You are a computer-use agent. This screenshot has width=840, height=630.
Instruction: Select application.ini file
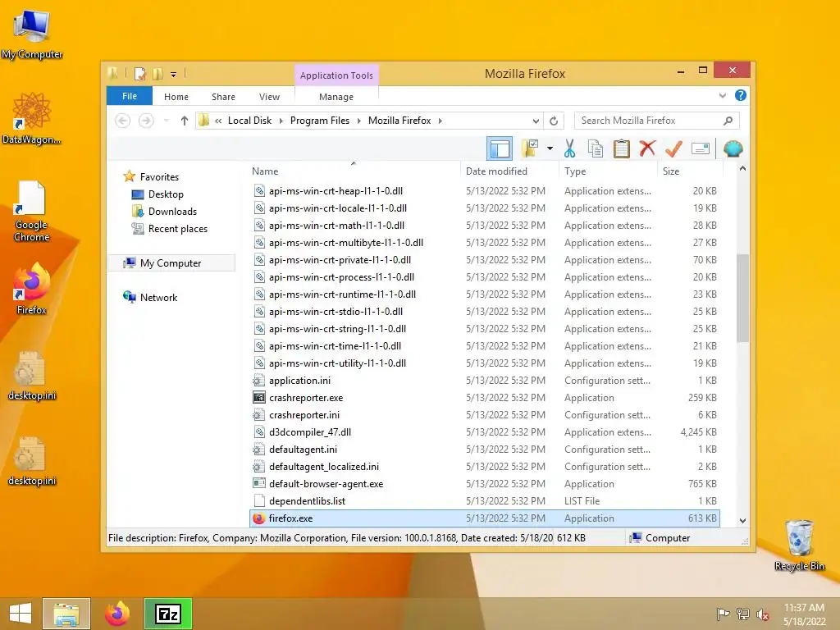(x=485, y=381)
